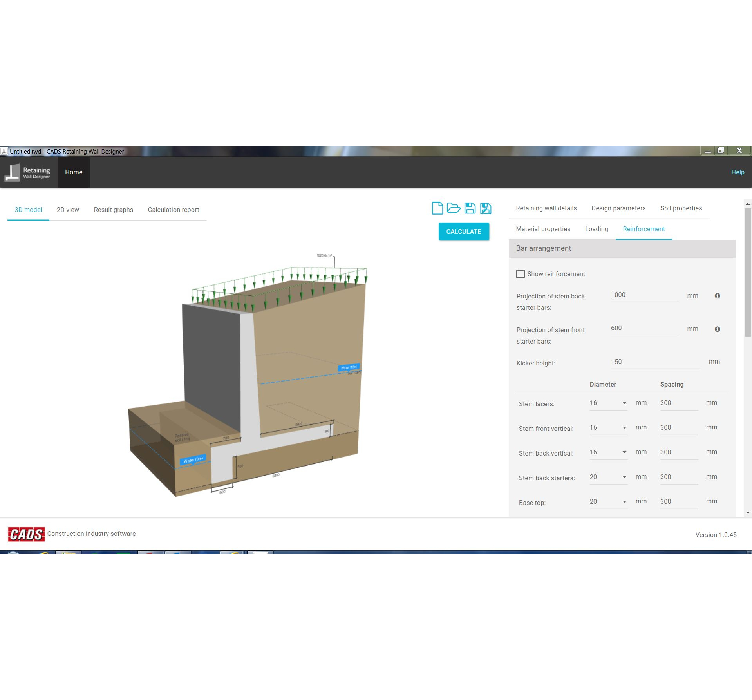Click the right panel vertical scrollbar thumb
Screen dimensions: 752x700
(748, 272)
